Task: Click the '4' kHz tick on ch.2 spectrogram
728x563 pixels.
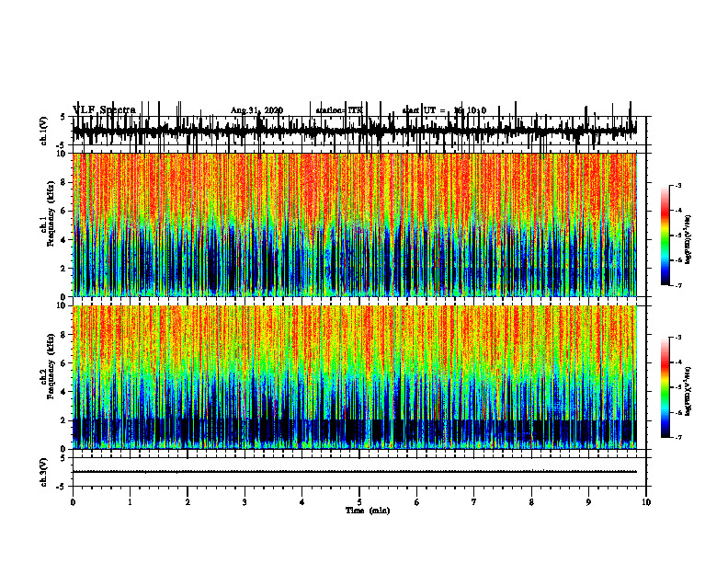Action: click(65, 392)
